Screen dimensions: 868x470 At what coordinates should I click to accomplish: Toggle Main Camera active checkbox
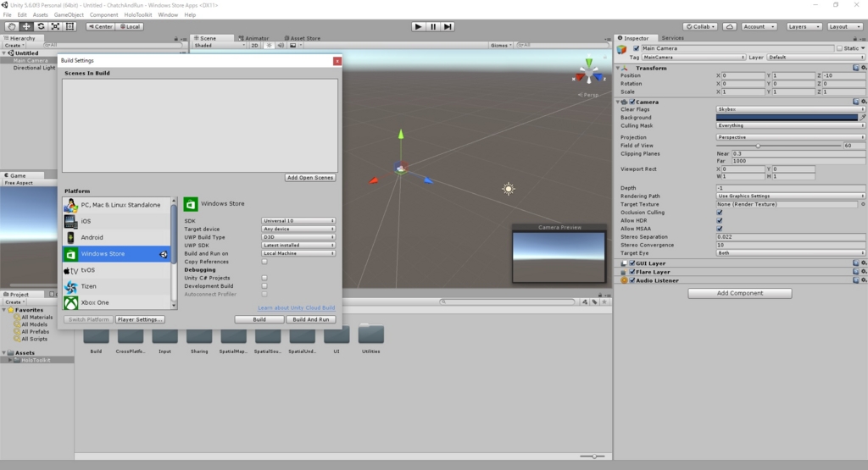(636, 48)
